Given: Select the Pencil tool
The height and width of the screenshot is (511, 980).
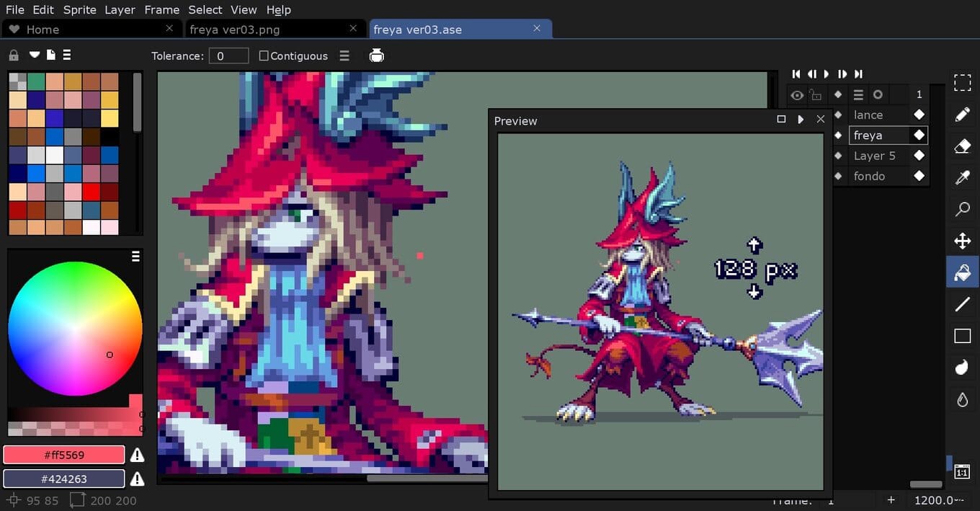Looking at the screenshot, I should pyautogui.click(x=962, y=115).
